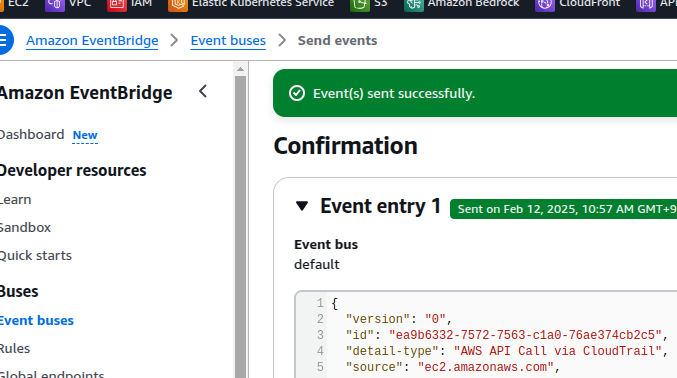Screen dimensions: 677x378
Task: Go to Event buses breadcrumb
Action: [228, 41]
